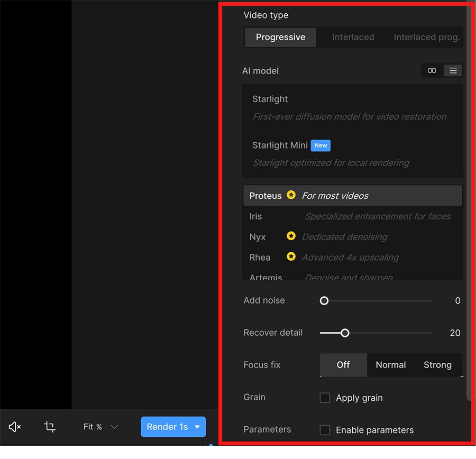This screenshot has width=476, height=459.
Task: Unmute audio with the speaker icon
Action: coord(15,427)
